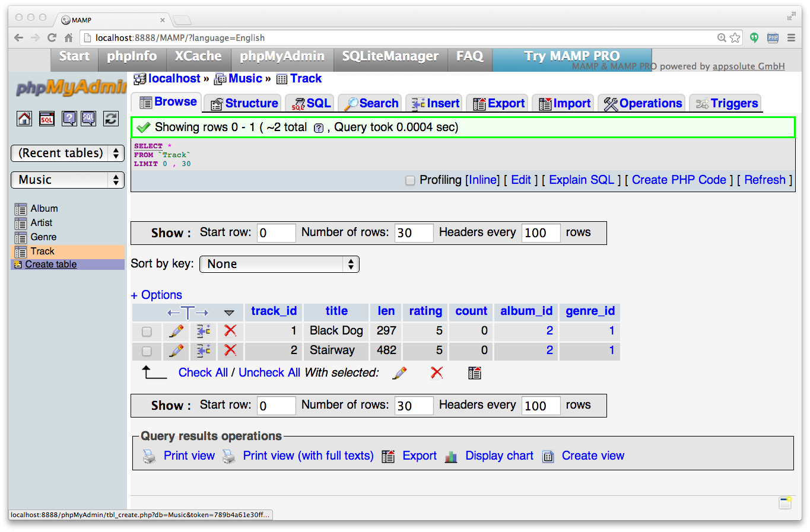Reload the navigation frame icon
Viewport: 810px width, 532px height.
(x=111, y=119)
